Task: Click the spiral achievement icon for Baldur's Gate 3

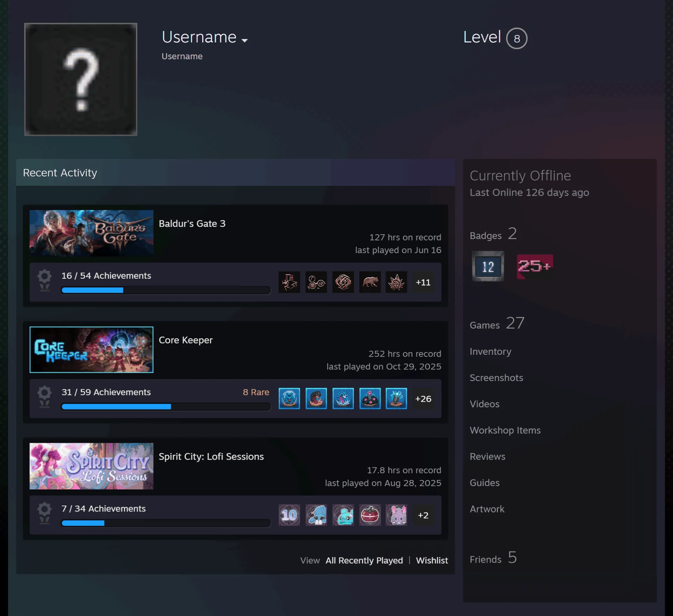Action: (x=343, y=282)
